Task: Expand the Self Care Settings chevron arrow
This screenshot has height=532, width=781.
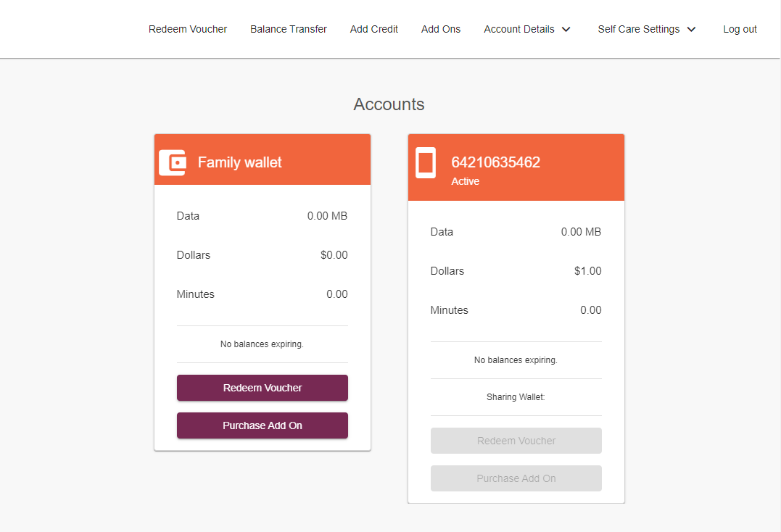Action: point(691,30)
